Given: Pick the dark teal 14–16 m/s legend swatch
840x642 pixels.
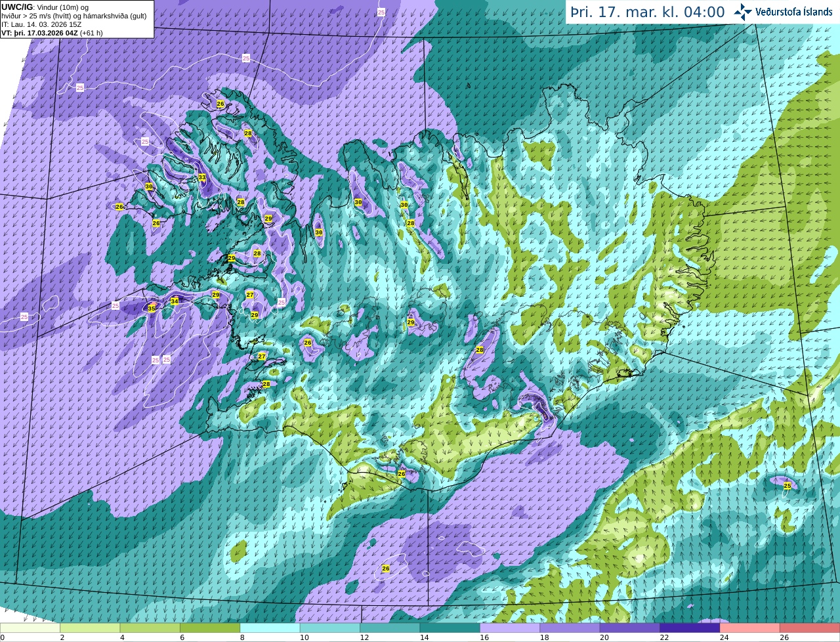Looking at the screenshot, I should point(450,628).
